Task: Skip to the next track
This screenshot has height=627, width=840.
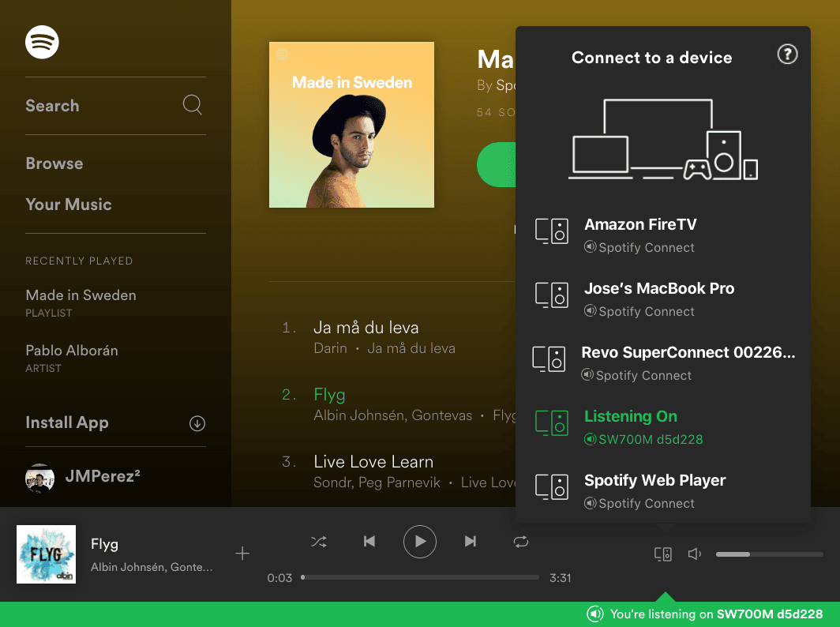Action: pos(471,542)
